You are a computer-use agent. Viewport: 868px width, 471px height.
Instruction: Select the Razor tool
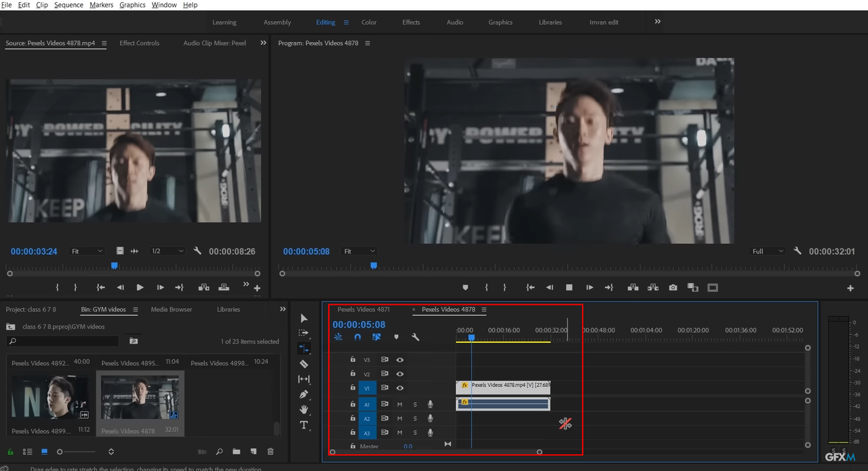tap(304, 364)
